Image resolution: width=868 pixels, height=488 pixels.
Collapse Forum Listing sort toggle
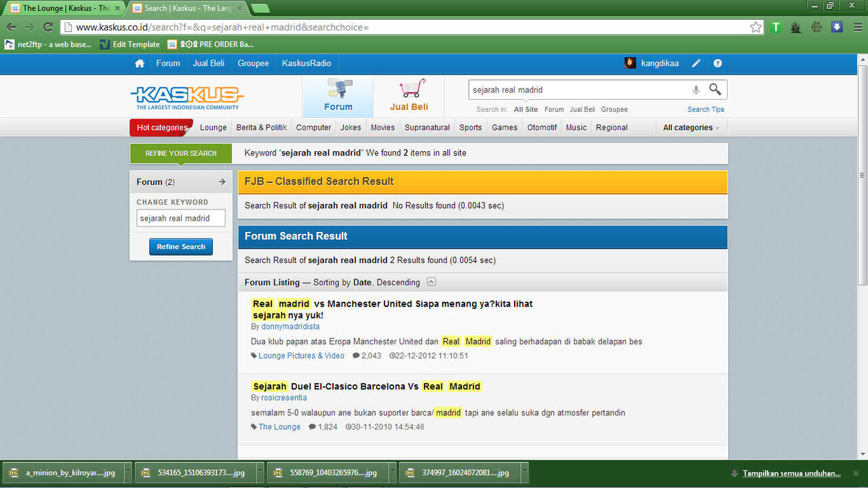coord(431,282)
